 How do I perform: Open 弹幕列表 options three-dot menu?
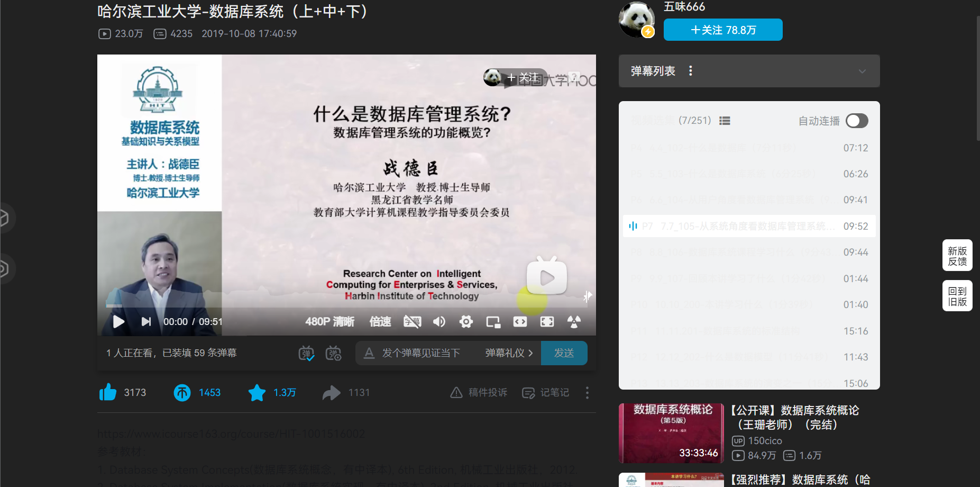coord(691,70)
